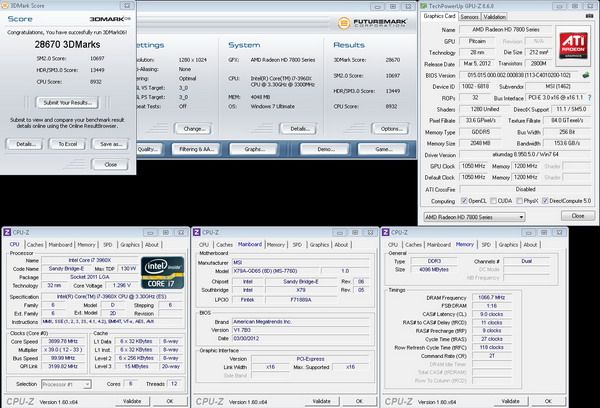Click the ATI Radeon logo in GPU-Z
This screenshot has width=600, height=408.
click(x=573, y=46)
